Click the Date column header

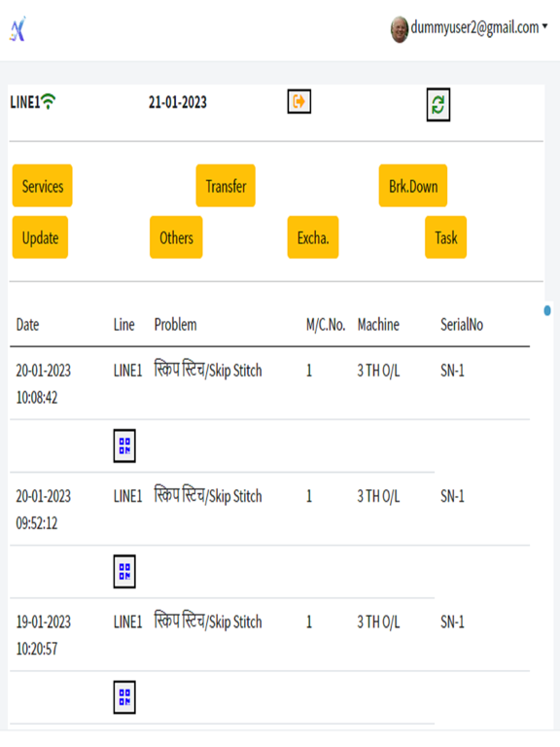coord(27,325)
